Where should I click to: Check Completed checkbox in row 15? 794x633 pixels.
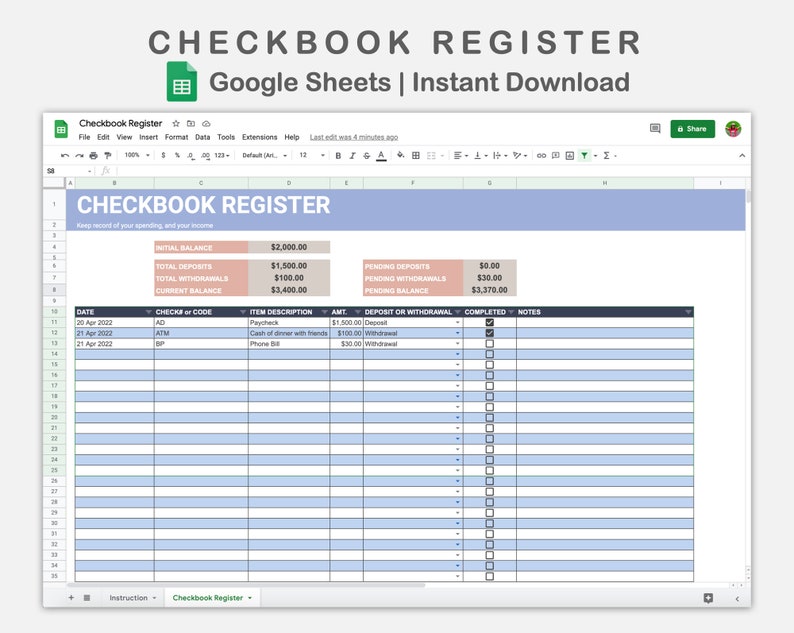[490, 365]
